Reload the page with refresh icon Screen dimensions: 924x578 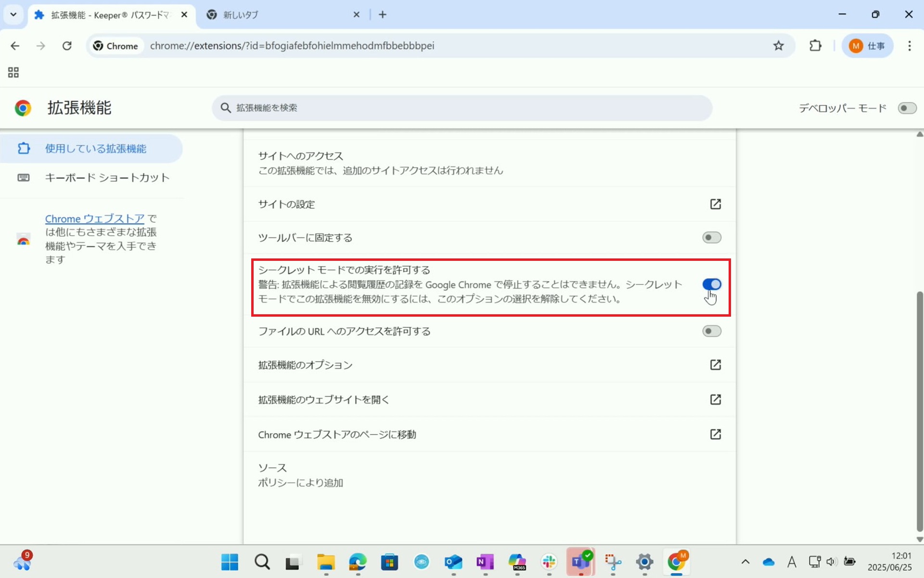(x=67, y=46)
